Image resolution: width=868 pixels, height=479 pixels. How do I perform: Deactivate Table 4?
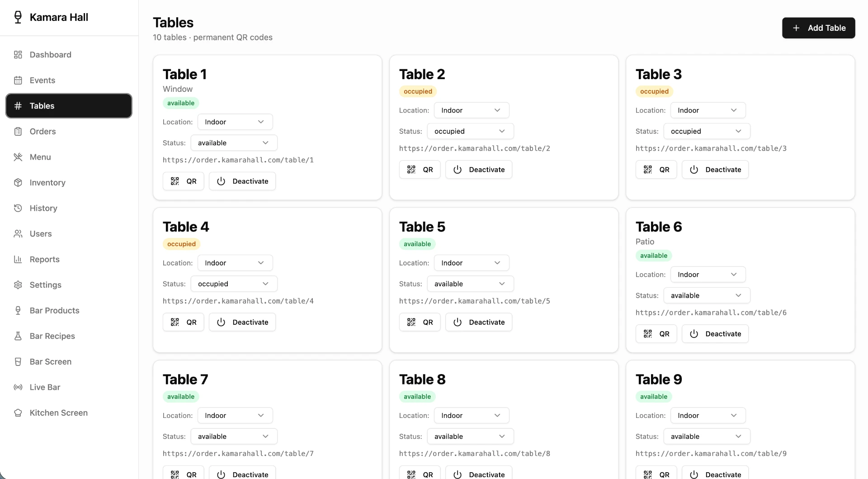(242, 322)
